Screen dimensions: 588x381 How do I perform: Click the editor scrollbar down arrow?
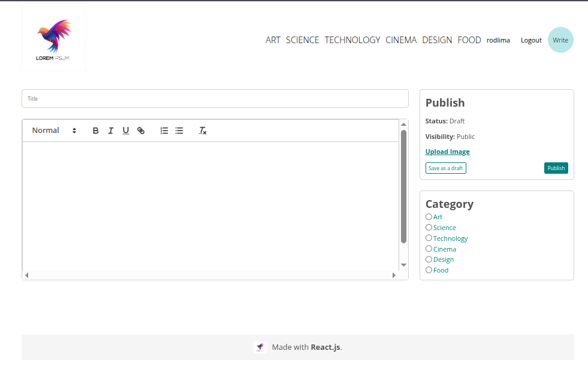(x=403, y=265)
